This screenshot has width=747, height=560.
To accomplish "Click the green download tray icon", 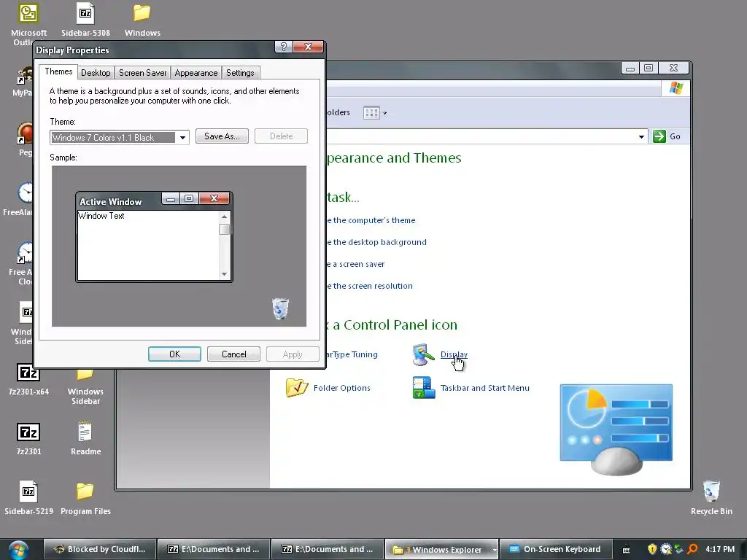I will point(679,549).
